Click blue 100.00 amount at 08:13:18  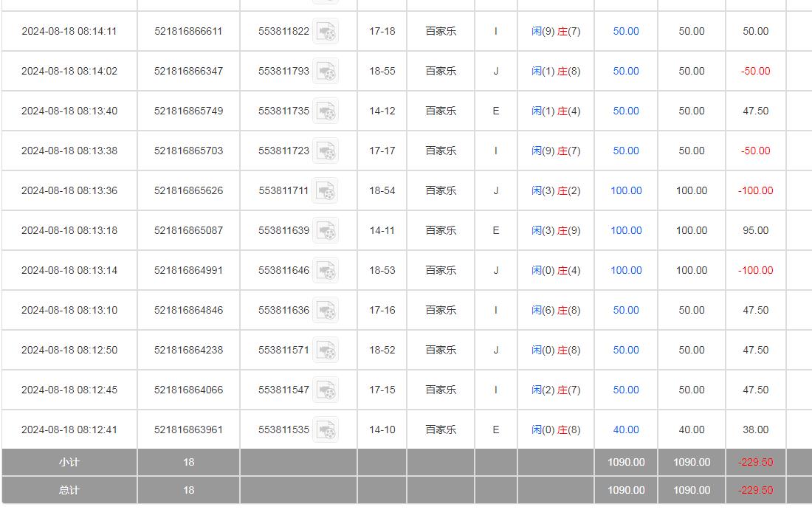[x=626, y=231]
